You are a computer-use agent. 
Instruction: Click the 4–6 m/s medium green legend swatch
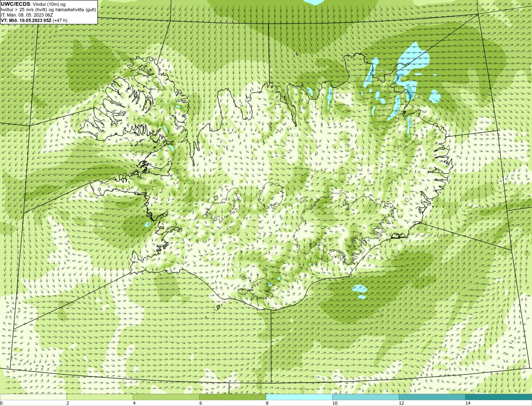[166, 397]
